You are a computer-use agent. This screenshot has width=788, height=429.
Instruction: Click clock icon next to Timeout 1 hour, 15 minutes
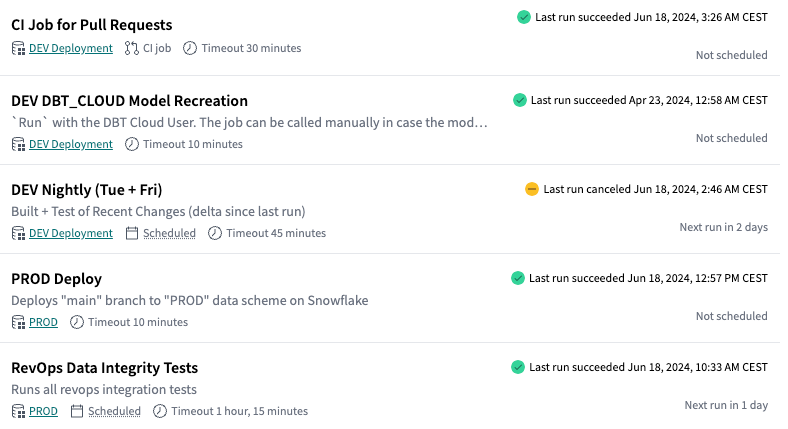[160, 411]
